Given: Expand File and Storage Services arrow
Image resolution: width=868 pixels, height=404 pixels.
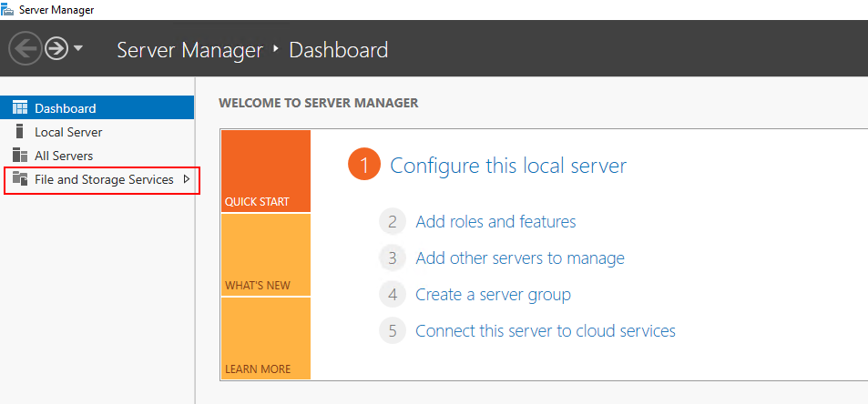Looking at the screenshot, I should pyautogui.click(x=186, y=179).
